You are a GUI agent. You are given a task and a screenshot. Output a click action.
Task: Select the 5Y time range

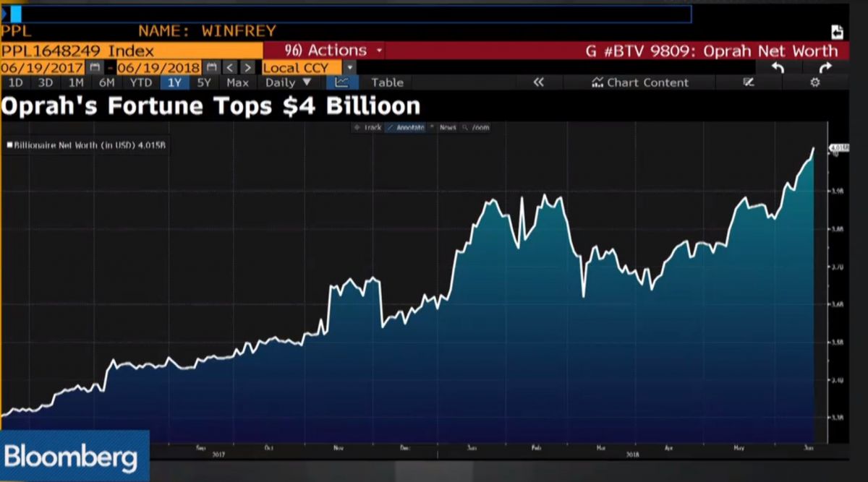click(204, 82)
